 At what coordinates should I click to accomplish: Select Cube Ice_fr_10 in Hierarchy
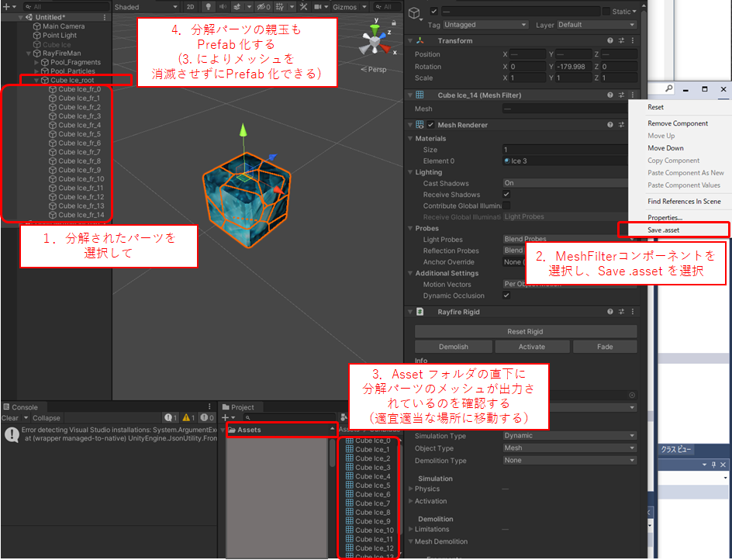[81, 179]
